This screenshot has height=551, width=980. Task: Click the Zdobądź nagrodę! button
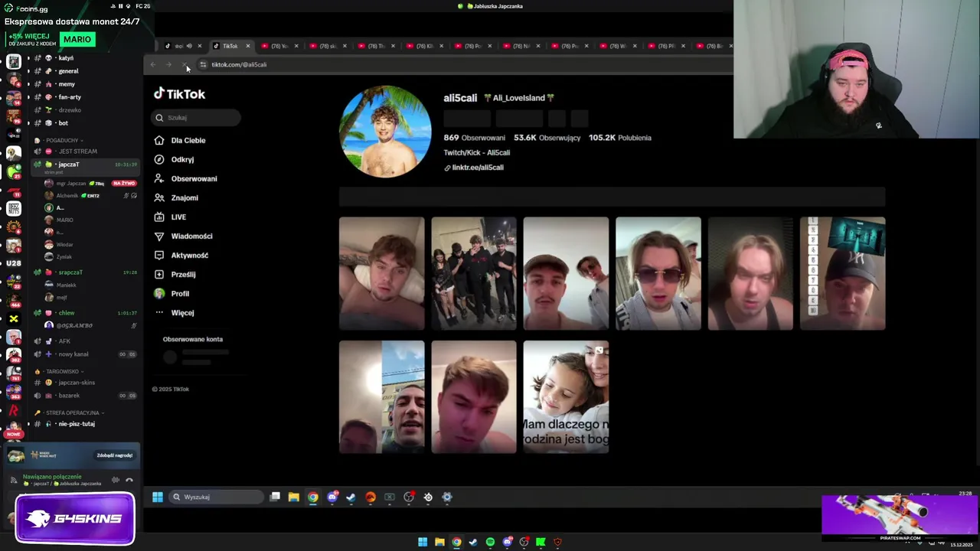coord(115,455)
